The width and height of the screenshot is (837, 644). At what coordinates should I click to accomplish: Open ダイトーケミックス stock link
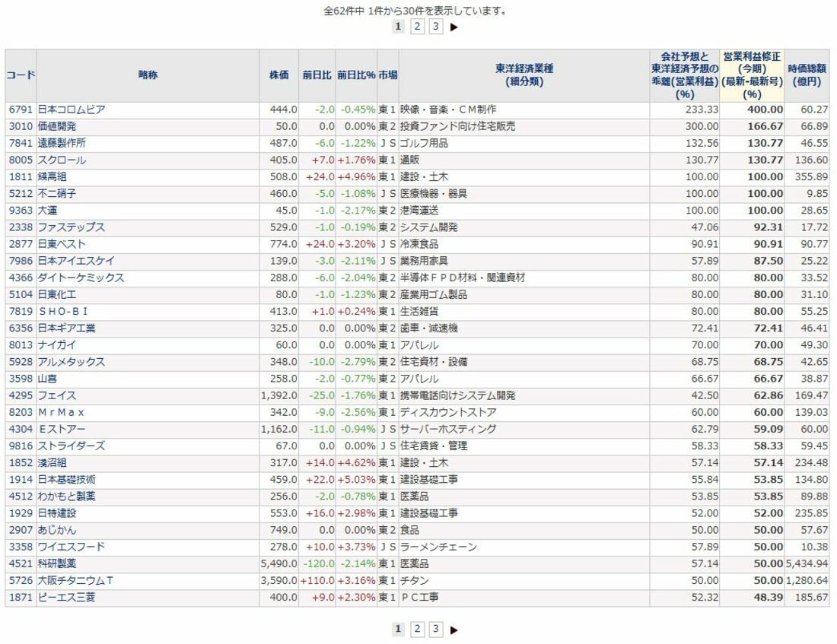coord(81,278)
